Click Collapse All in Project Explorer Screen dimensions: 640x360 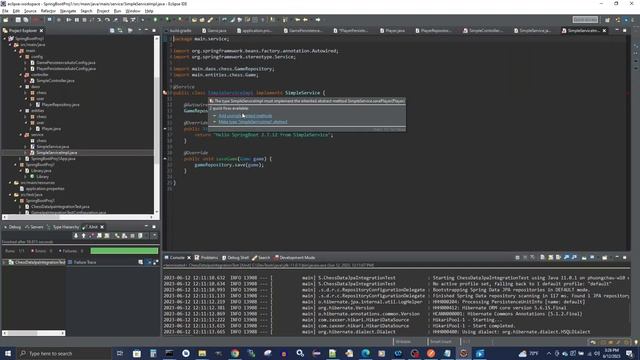(x=112, y=30)
